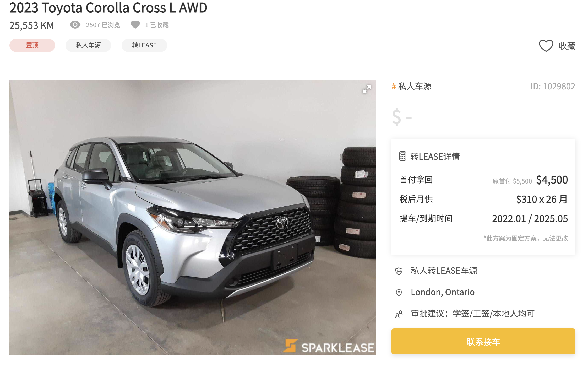Click the shield icon next to 私人转LEASE车源
Image resolution: width=588 pixels, height=366 pixels.
399,271
